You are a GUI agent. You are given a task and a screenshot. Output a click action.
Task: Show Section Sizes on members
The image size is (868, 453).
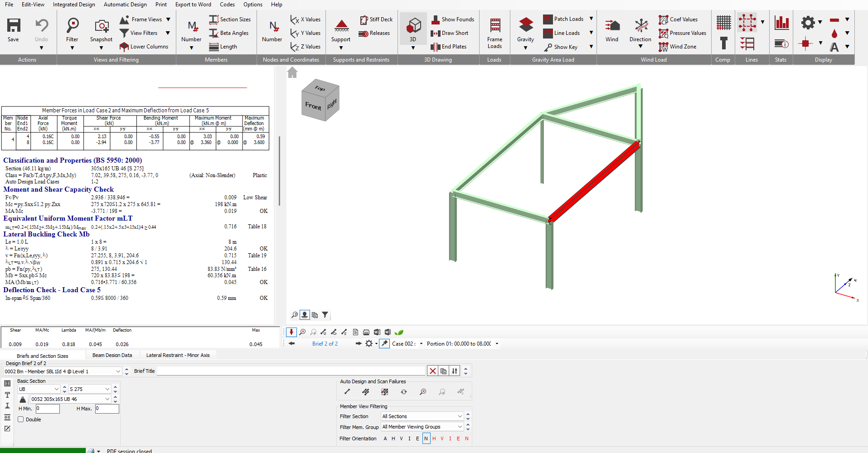click(x=230, y=19)
